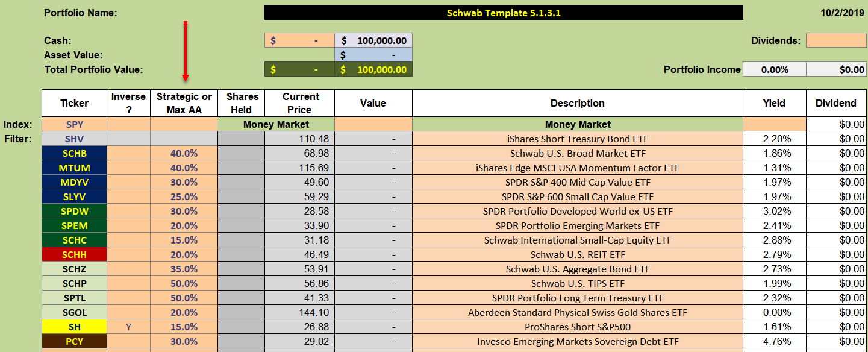Select the SGOL price 144.10 cell

pos(299,312)
